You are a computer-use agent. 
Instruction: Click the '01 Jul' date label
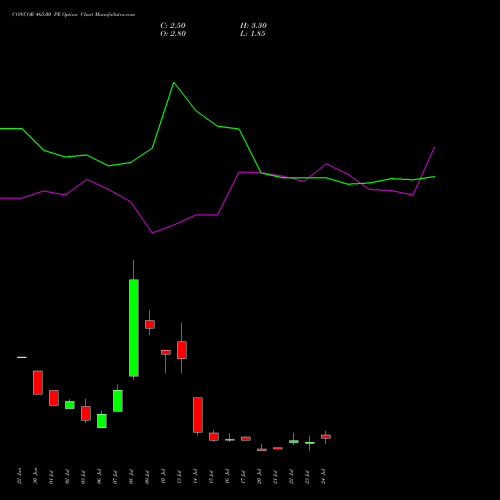click(x=51, y=476)
